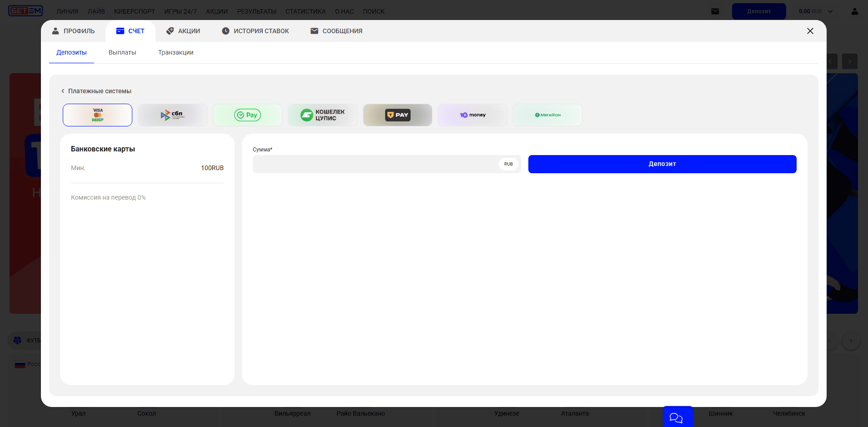This screenshot has height=427, width=868.
Task: Open the user account icon in header
Action: tap(854, 11)
